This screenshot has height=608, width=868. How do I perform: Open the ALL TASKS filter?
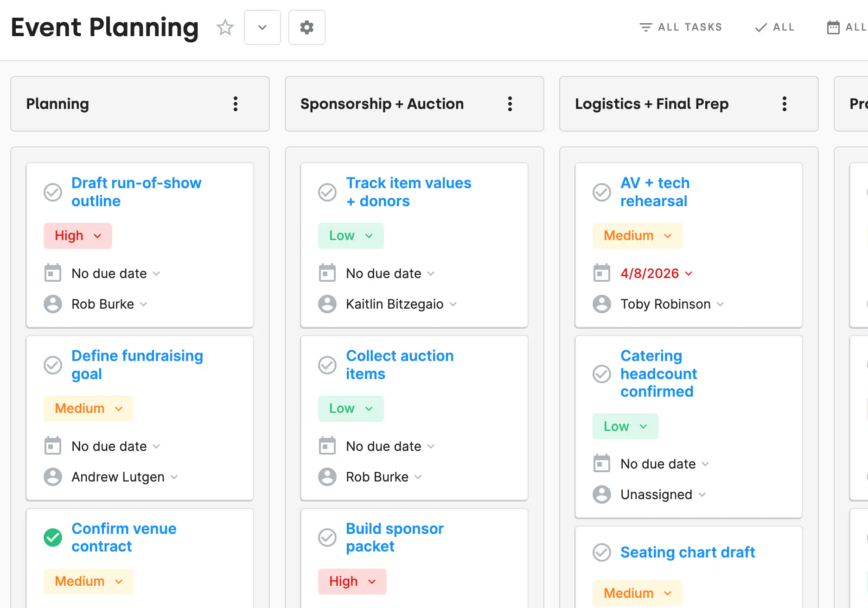(681, 27)
